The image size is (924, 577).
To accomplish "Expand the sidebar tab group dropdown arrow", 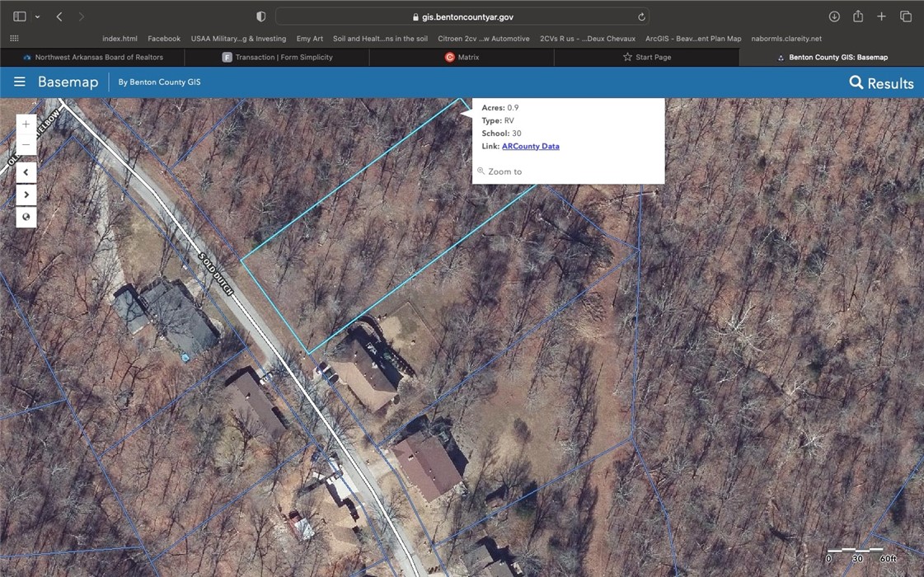I will [x=37, y=16].
